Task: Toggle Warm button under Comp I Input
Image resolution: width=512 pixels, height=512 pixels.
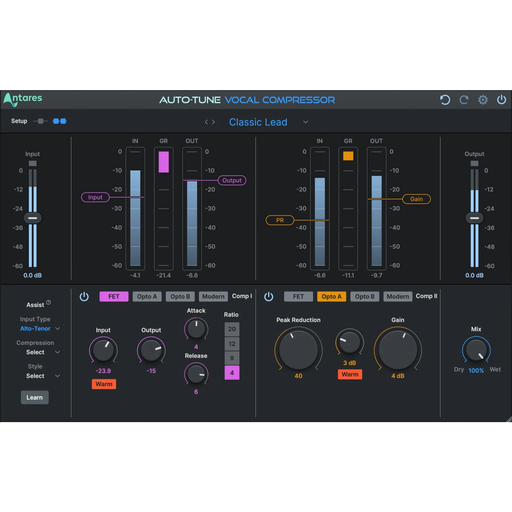Action: point(104,384)
